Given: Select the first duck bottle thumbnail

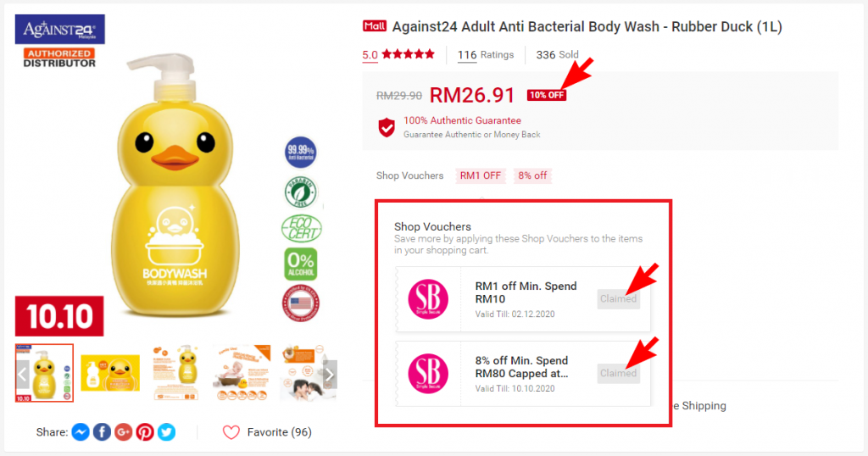Looking at the screenshot, I should pos(44,372).
